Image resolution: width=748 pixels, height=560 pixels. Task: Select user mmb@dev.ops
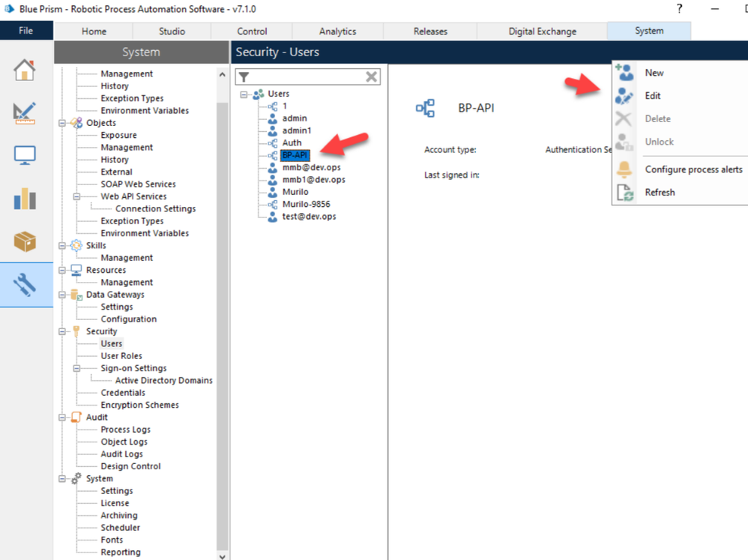(311, 167)
